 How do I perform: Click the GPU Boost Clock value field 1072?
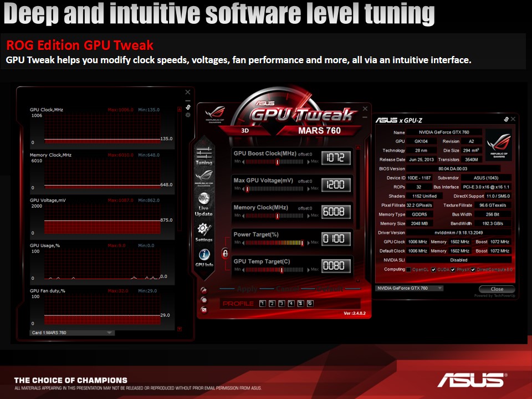click(x=336, y=158)
